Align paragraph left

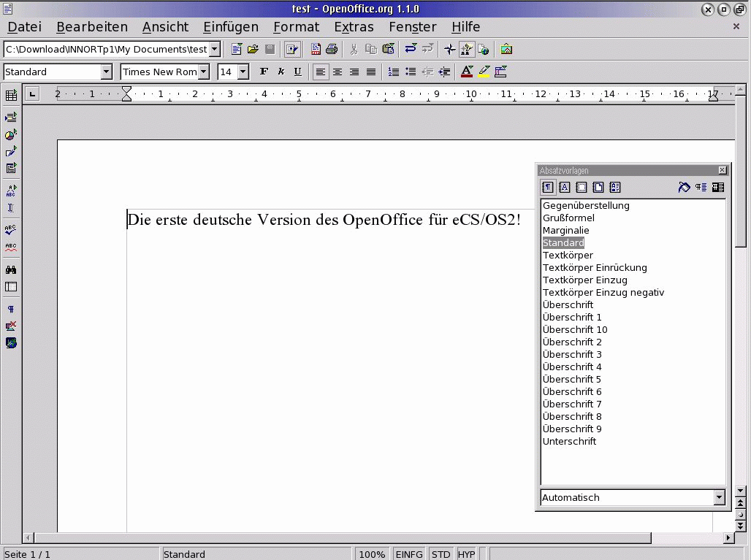tap(321, 72)
